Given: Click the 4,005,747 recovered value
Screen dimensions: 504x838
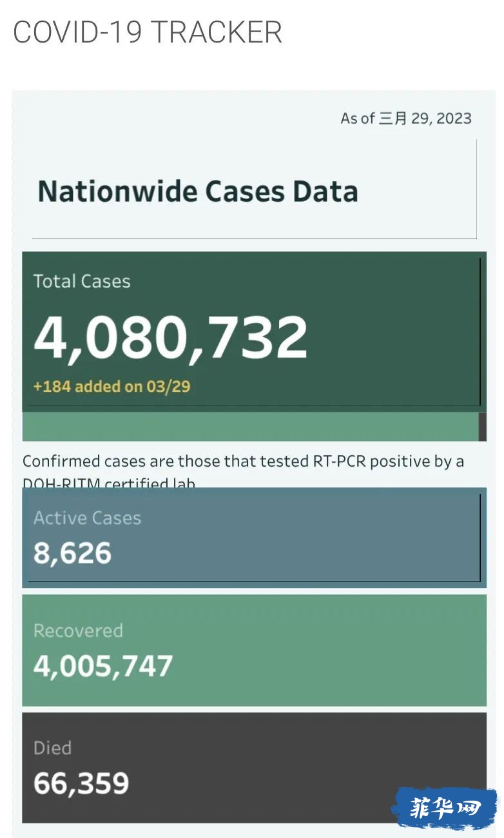Looking at the screenshot, I should [x=103, y=666].
